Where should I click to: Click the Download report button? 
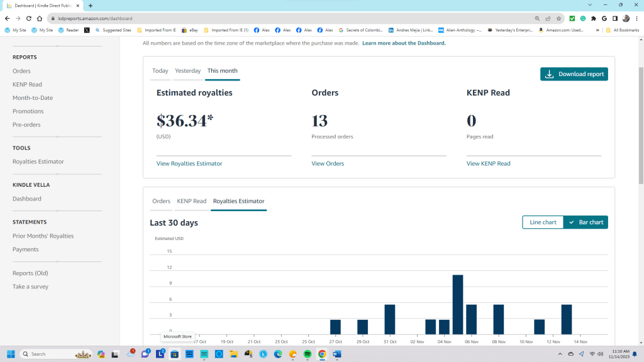click(x=574, y=74)
